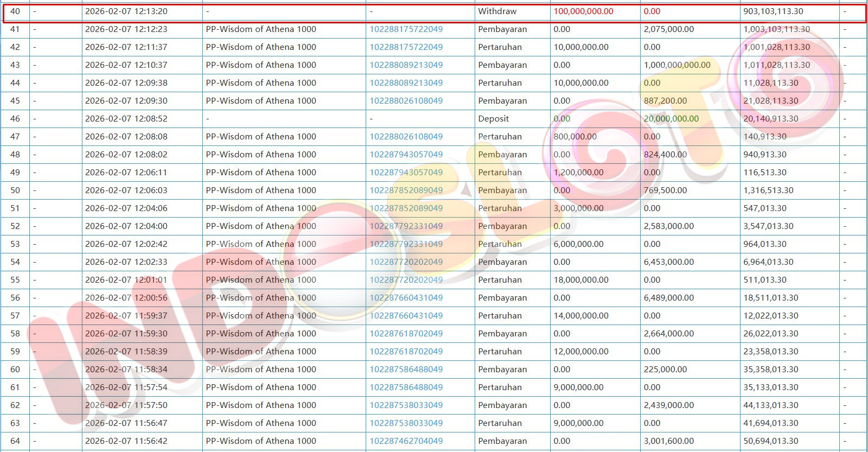Open the 102287618702049 link in row 58
868x452 pixels.
click(x=406, y=334)
